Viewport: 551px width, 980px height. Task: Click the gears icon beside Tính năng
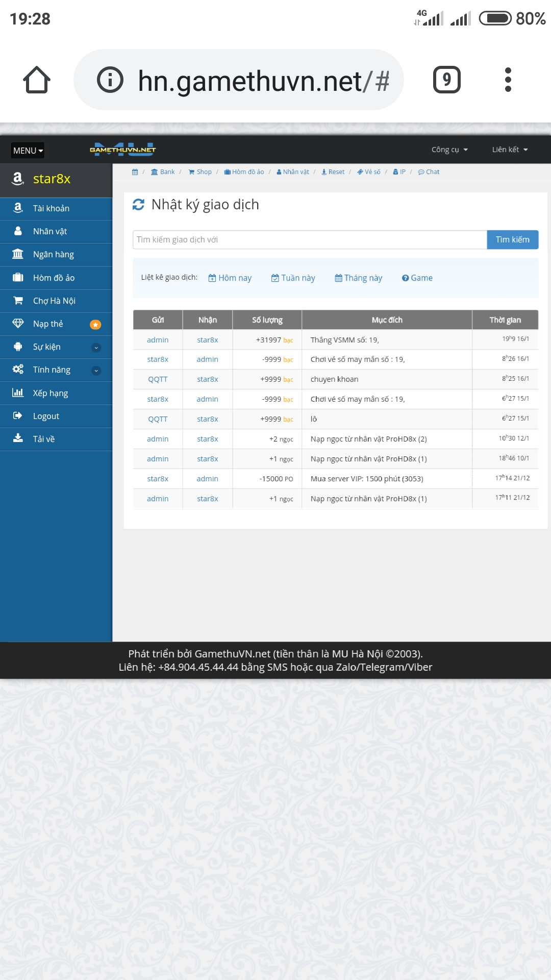pyautogui.click(x=18, y=369)
